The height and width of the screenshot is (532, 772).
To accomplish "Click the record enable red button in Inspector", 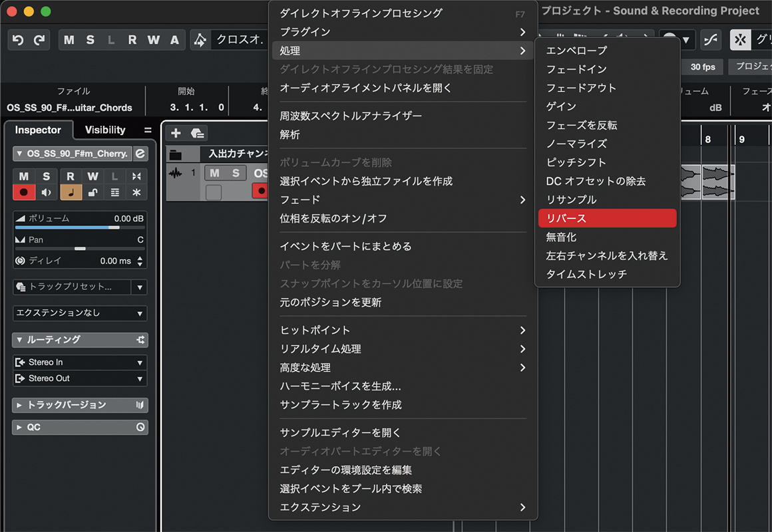I will click(24, 192).
